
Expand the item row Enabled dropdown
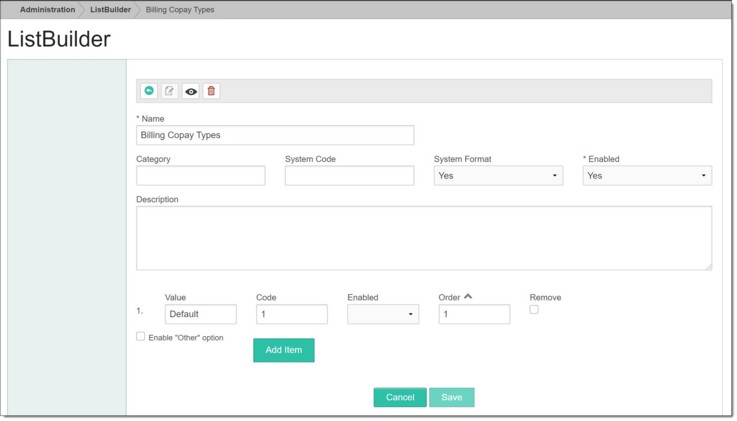point(383,314)
